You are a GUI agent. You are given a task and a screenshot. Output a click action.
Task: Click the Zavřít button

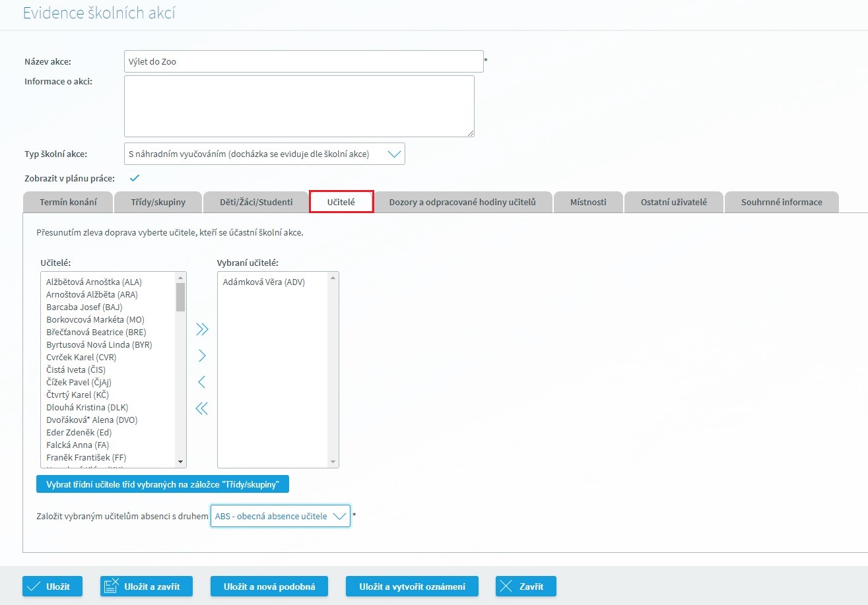pos(526,586)
